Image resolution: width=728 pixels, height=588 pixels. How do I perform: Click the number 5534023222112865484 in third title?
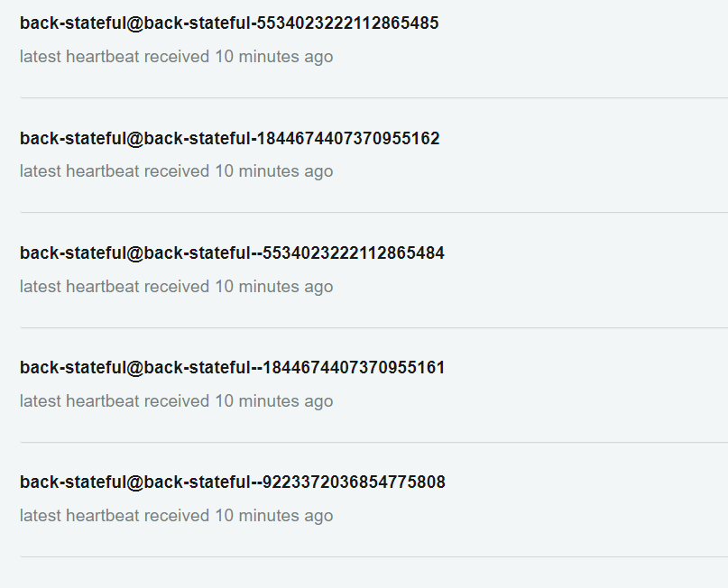354,253
